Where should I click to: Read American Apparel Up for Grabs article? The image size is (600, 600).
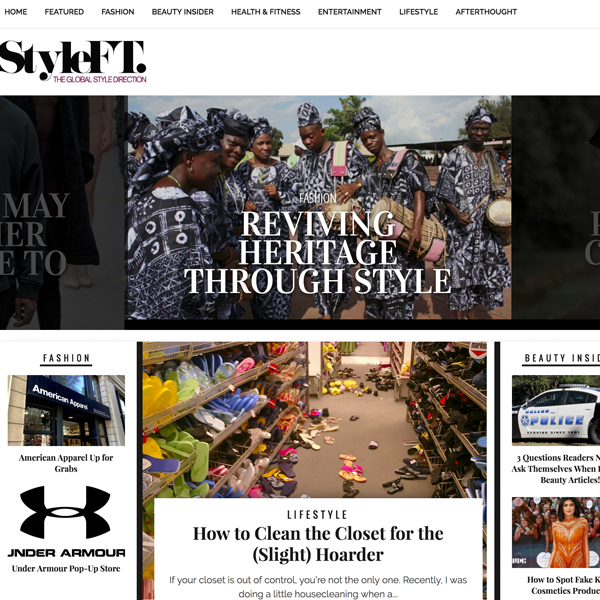click(x=66, y=463)
